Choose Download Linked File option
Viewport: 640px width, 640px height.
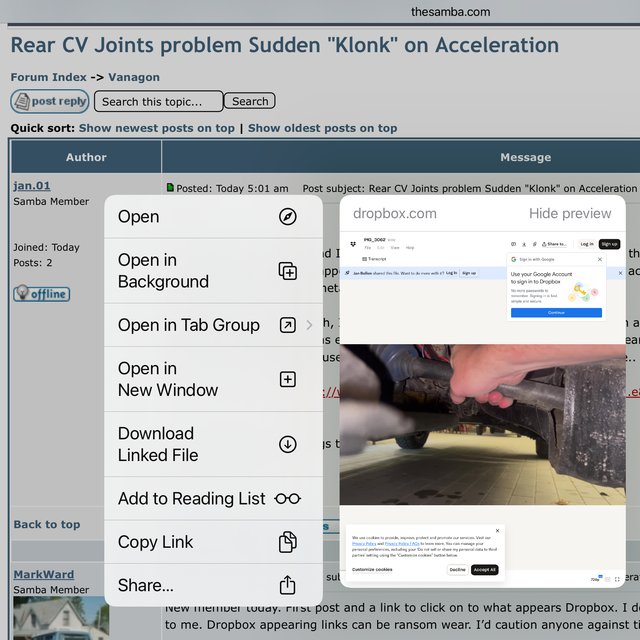tap(213, 444)
